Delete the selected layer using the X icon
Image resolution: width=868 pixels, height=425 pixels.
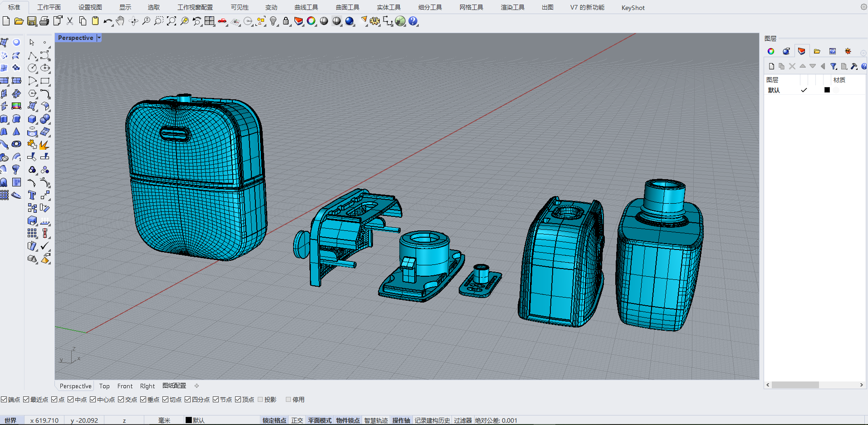(792, 66)
